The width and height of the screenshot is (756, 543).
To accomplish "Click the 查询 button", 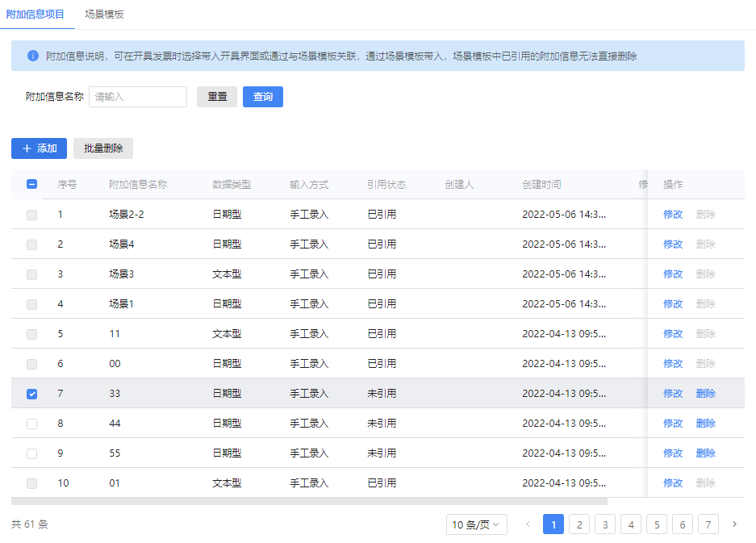I will pos(262,97).
